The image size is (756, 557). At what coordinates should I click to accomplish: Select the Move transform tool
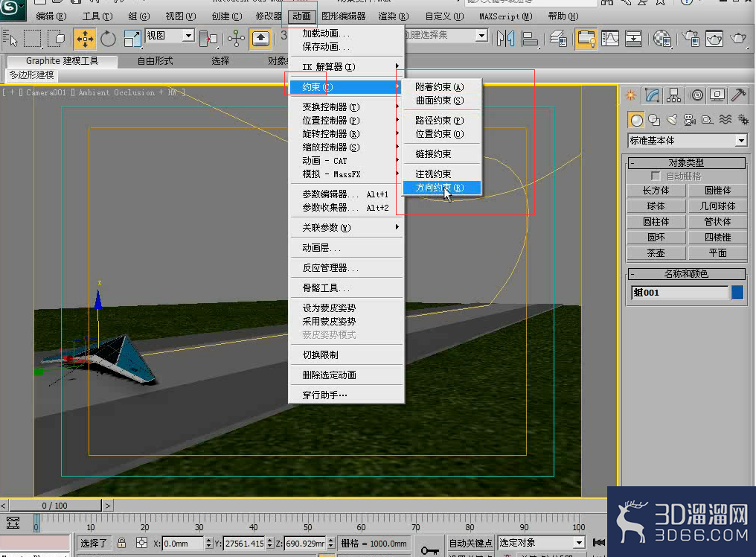pyautogui.click(x=84, y=39)
